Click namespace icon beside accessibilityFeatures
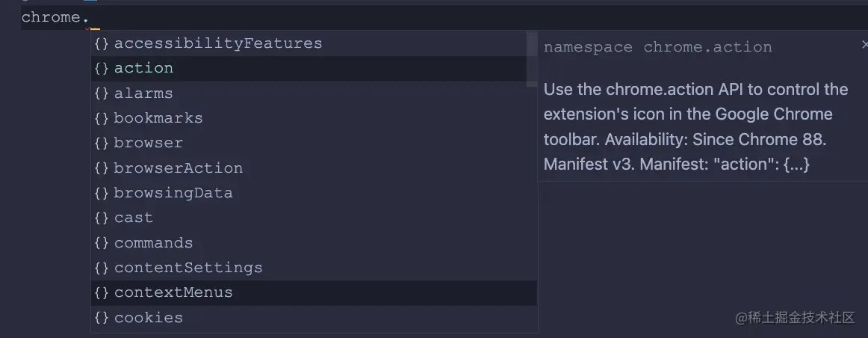This screenshot has height=338, width=868. tap(102, 43)
